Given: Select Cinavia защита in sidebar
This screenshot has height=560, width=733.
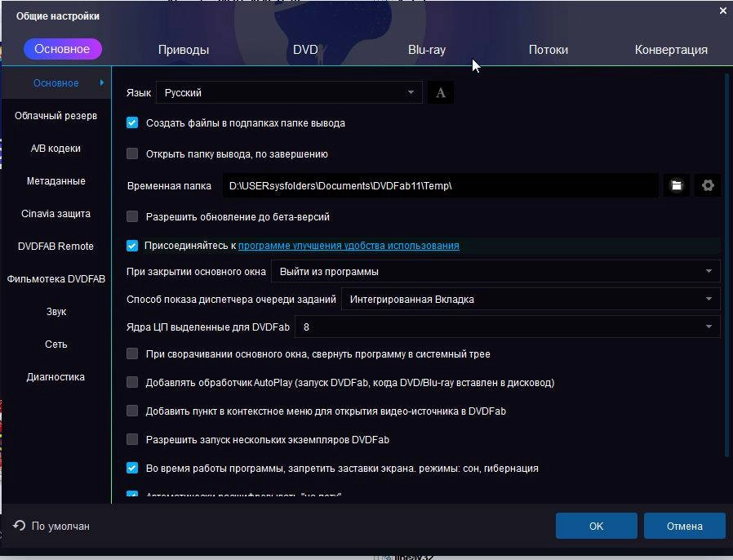Looking at the screenshot, I should (x=56, y=214).
